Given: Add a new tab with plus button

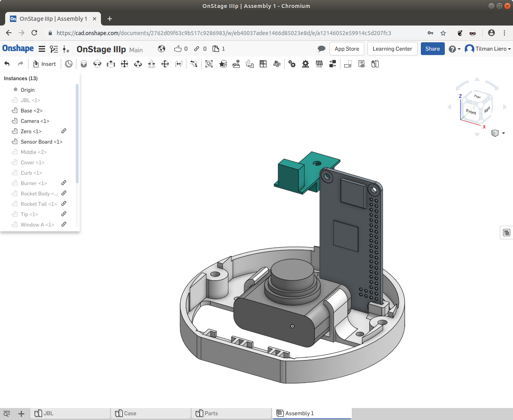Looking at the screenshot, I should click(22, 414).
